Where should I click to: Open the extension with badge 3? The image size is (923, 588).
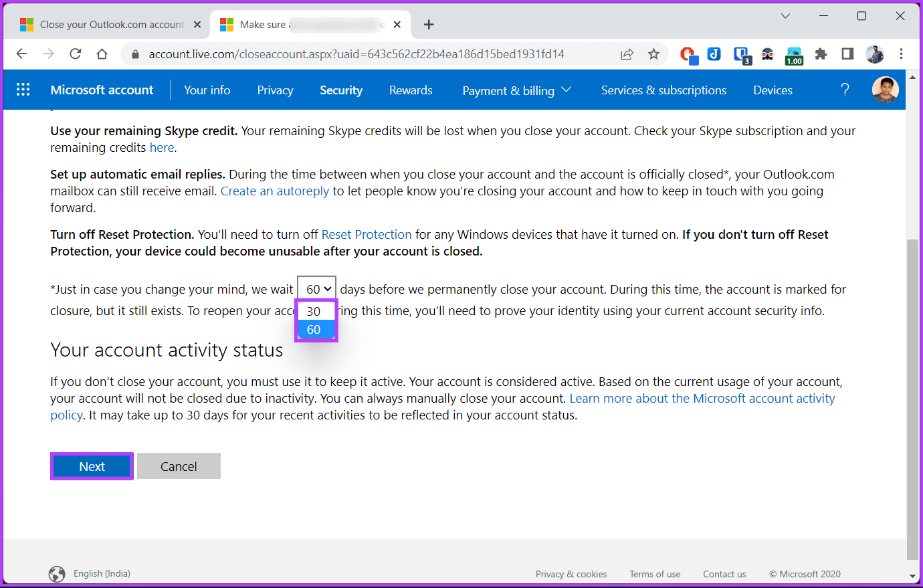742,55
